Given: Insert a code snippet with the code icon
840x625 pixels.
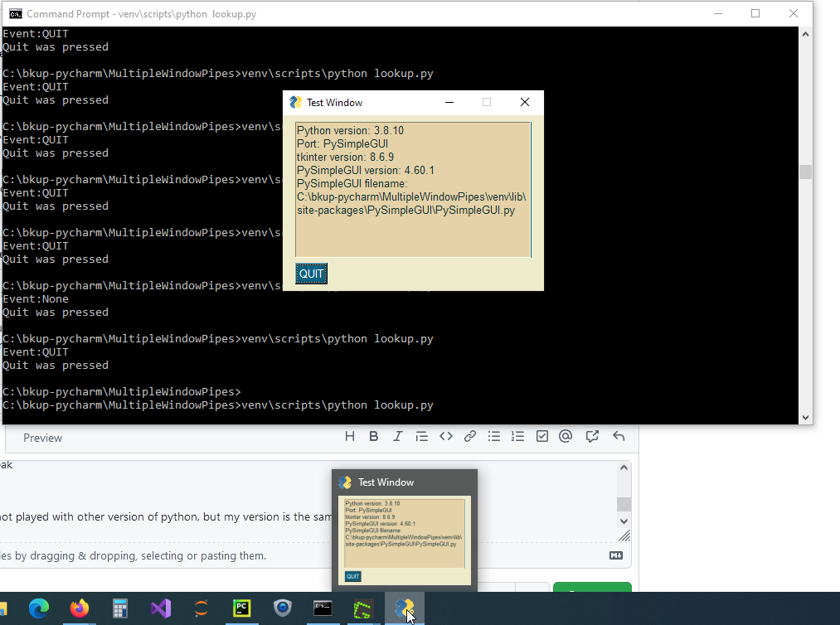Looking at the screenshot, I should pos(445,436).
